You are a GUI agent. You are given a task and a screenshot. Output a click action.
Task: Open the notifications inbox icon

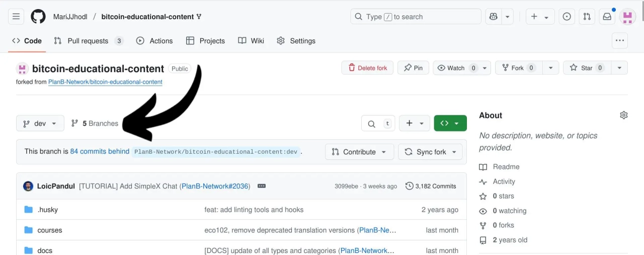tap(607, 17)
